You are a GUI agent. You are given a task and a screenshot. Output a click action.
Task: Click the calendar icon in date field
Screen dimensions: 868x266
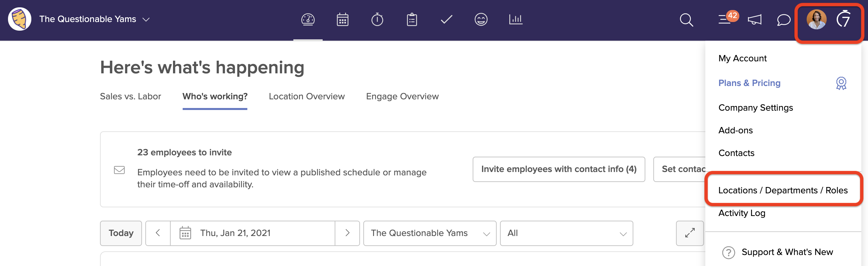point(185,233)
